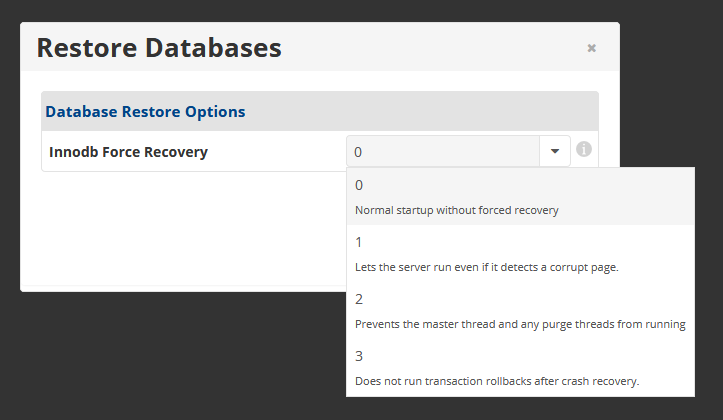The width and height of the screenshot is (723, 420).
Task: Pick 'Prevents the master thread' description
Action: coord(520,324)
